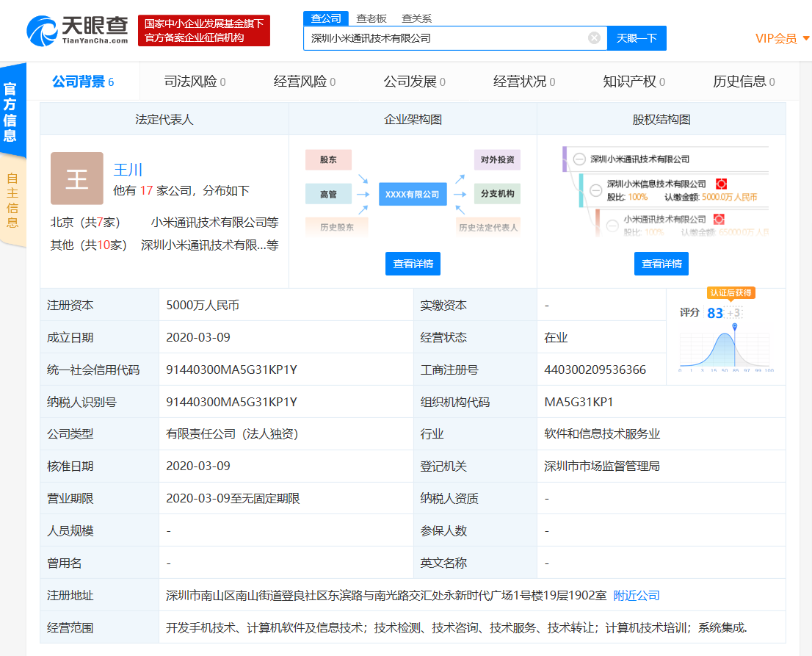Open the 知识产权 tab
This screenshot has height=656, width=812.
pyautogui.click(x=634, y=82)
